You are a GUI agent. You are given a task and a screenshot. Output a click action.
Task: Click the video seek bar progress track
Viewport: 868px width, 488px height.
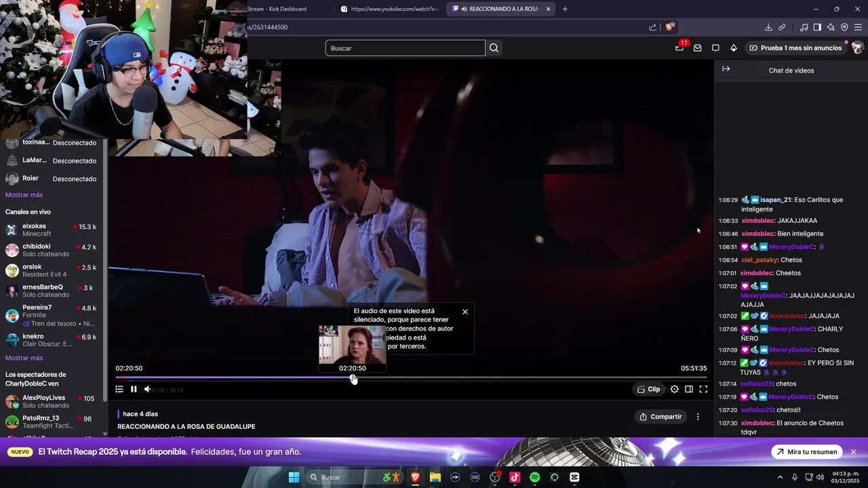pyautogui.click(x=411, y=378)
